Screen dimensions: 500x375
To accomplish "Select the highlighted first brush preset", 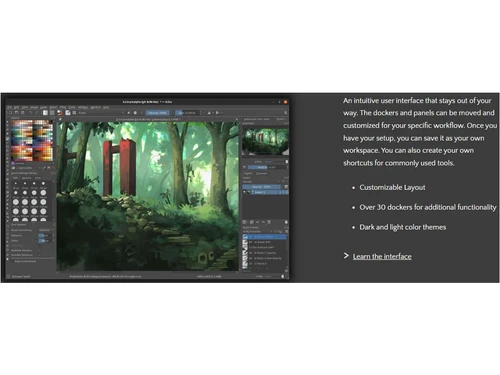I will point(264,237).
